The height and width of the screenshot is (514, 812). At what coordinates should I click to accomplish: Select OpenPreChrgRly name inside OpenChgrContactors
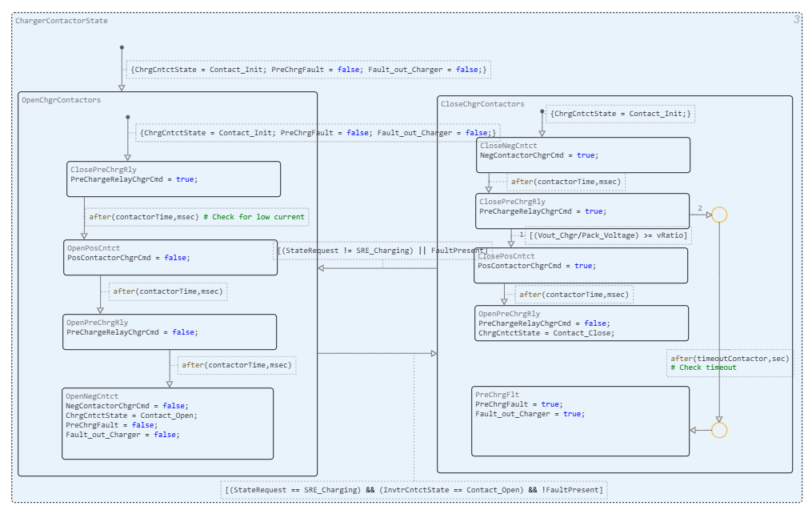pos(98,323)
